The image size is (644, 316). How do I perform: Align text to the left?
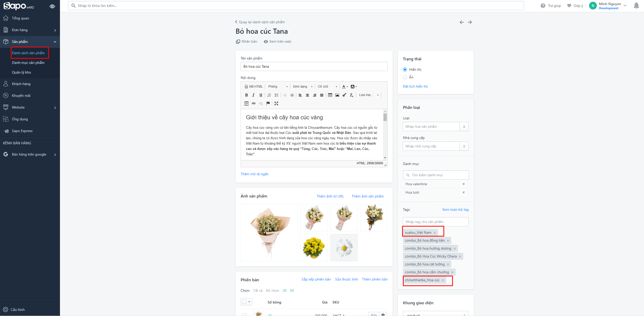click(300, 95)
